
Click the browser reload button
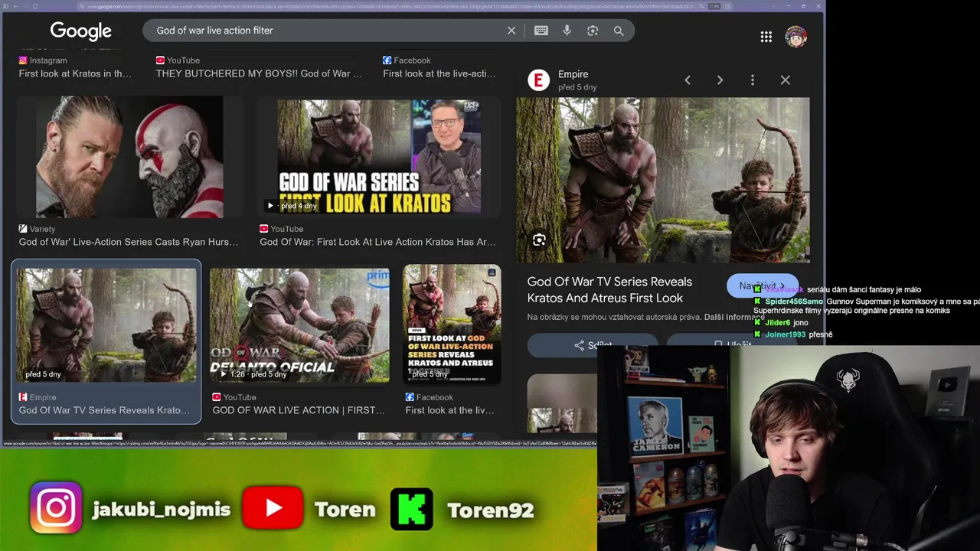[x=35, y=6]
